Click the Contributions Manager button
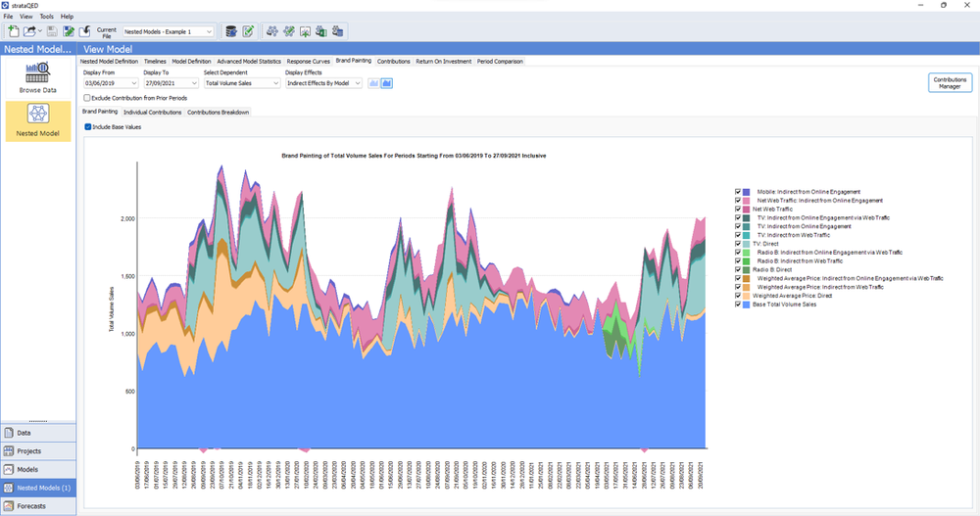Image resolution: width=980 pixels, height=516 pixels. pos(950,83)
